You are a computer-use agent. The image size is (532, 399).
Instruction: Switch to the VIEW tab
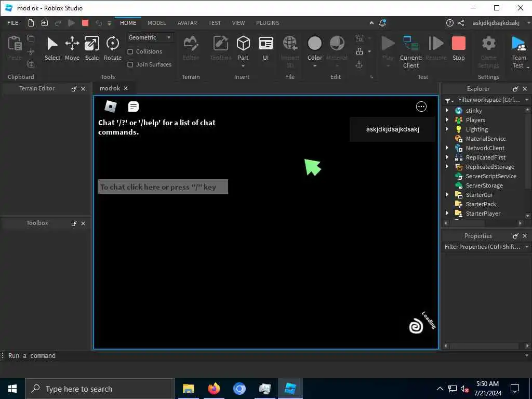(x=238, y=23)
